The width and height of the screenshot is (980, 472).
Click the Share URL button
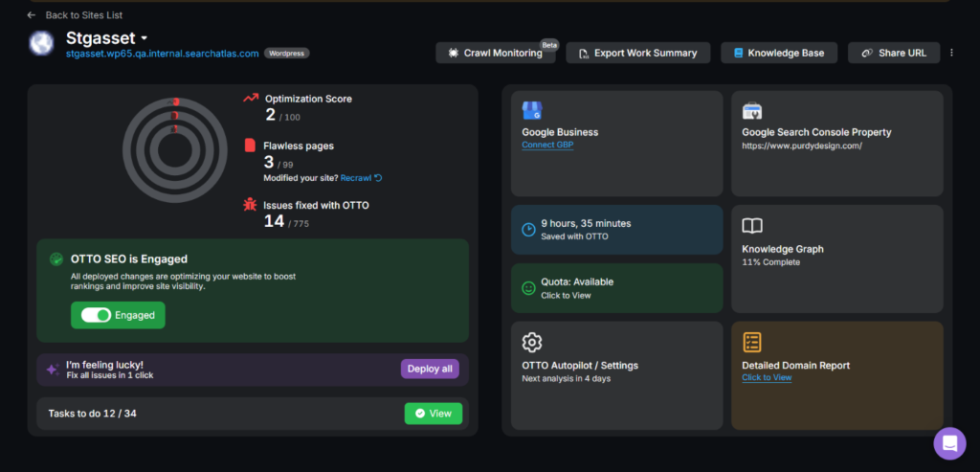pos(894,54)
